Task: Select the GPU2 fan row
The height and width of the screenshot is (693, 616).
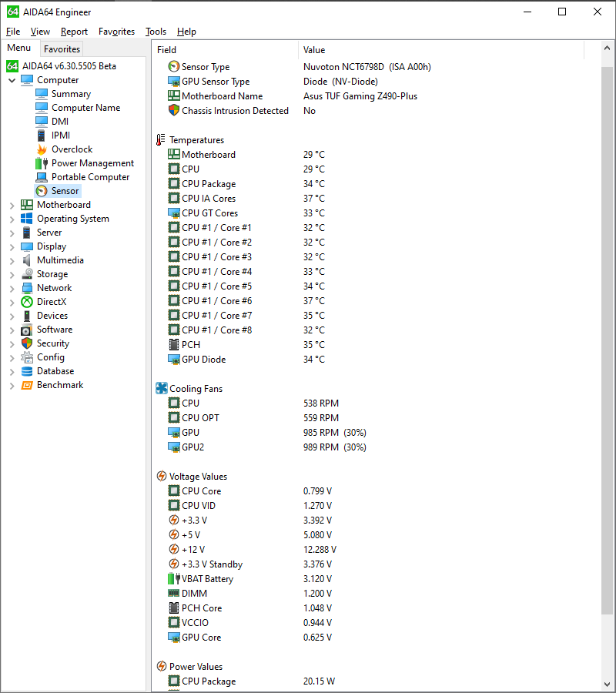Action: tap(376, 447)
